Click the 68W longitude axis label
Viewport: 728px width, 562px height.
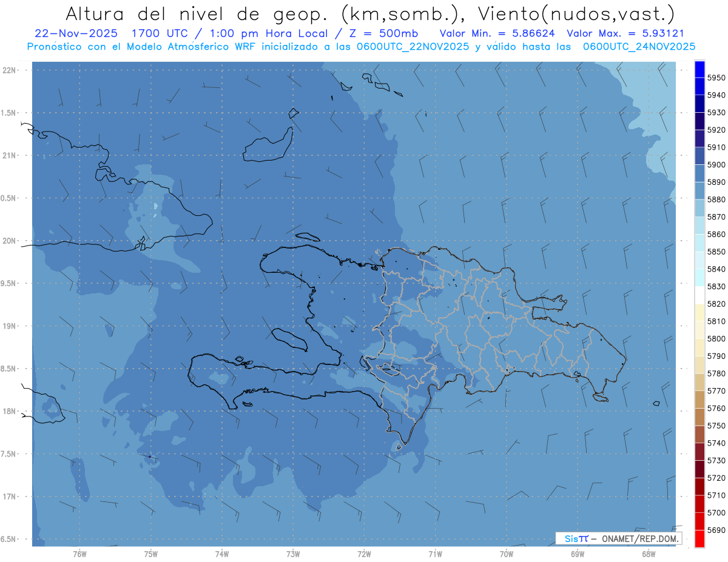coord(649,554)
